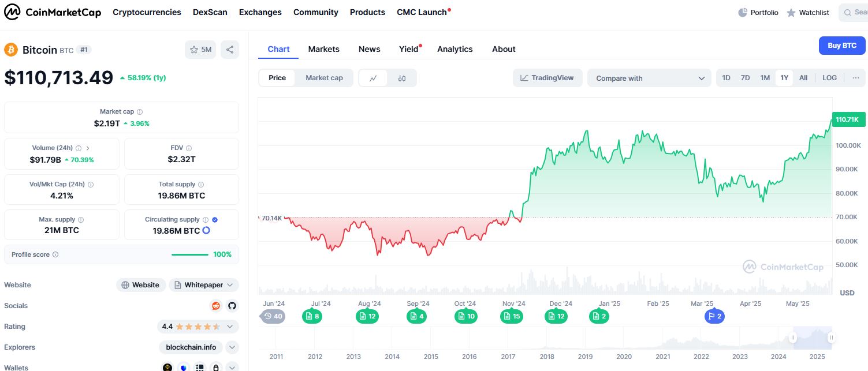Click the right handle of range selector
Image resolution: width=868 pixels, height=371 pixels.
pyautogui.click(x=832, y=338)
